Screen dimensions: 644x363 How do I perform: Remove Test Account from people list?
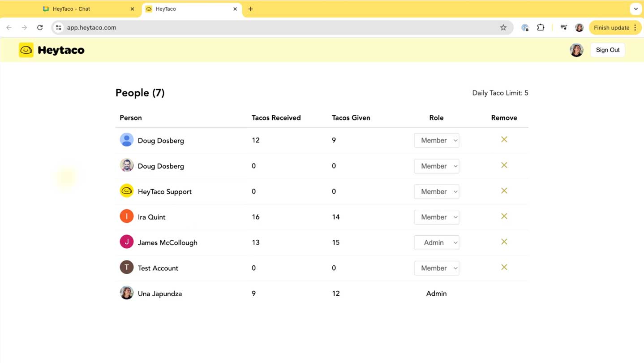pos(504,267)
